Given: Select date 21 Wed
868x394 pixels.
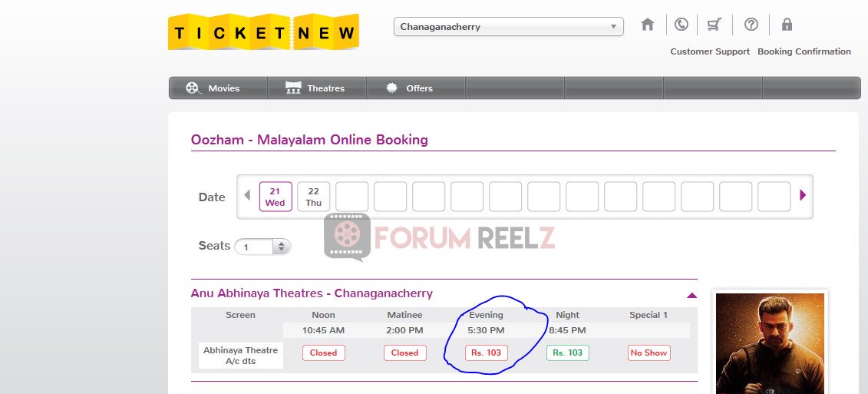Looking at the screenshot, I should point(275,197).
